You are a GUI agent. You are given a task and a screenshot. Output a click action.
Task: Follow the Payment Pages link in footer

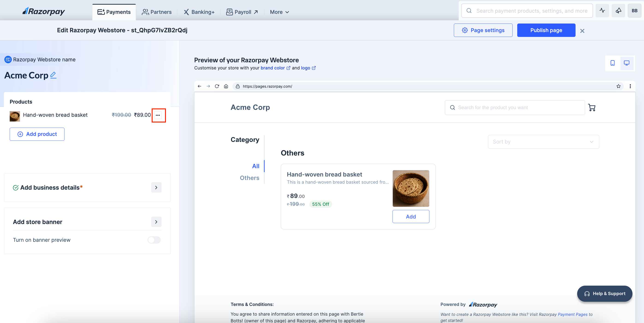point(573,314)
